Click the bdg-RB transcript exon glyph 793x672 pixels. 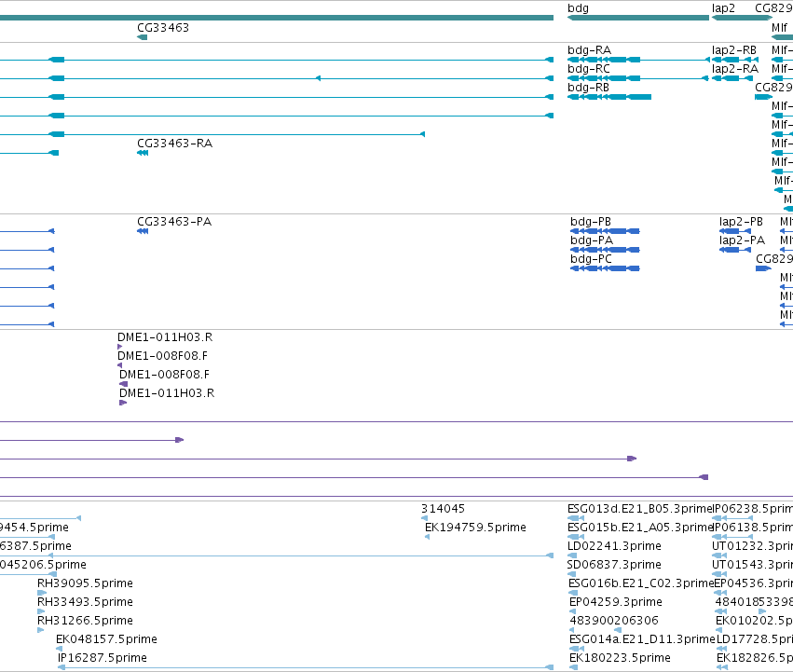pyautogui.click(x=609, y=97)
